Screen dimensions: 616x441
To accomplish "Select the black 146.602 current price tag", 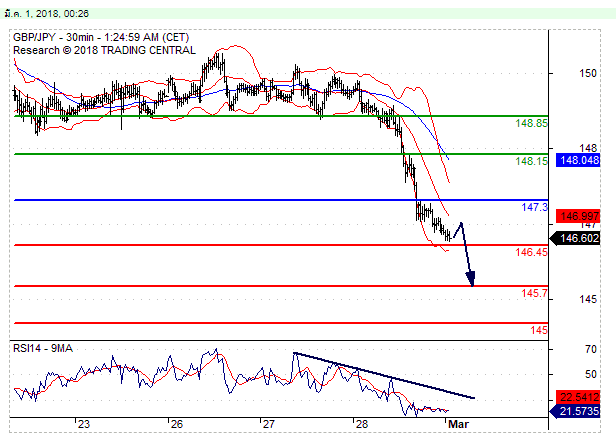I will pyautogui.click(x=579, y=238).
